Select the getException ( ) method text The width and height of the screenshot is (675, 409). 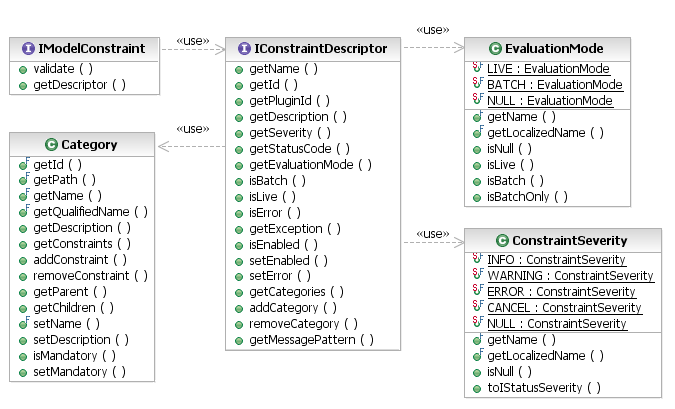(x=295, y=229)
